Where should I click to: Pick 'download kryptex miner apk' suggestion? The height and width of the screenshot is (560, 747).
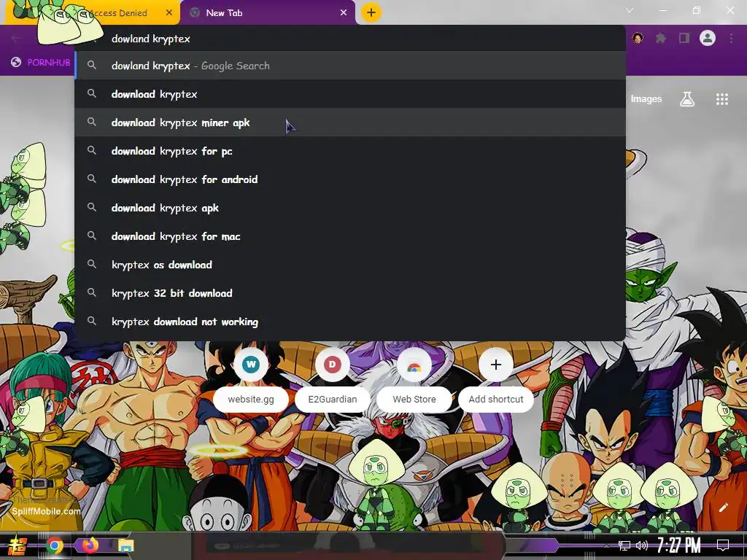click(350, 122)
